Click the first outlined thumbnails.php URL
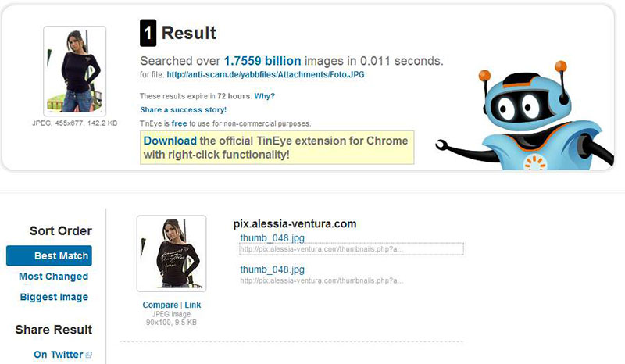 pos(351,249)
